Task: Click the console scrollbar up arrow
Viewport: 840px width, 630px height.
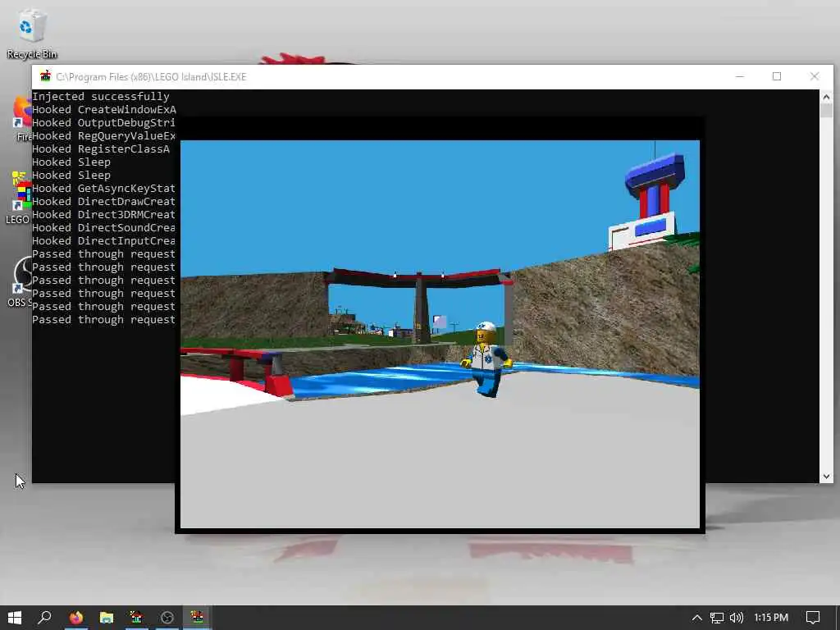Action: (x=826, y=97)
